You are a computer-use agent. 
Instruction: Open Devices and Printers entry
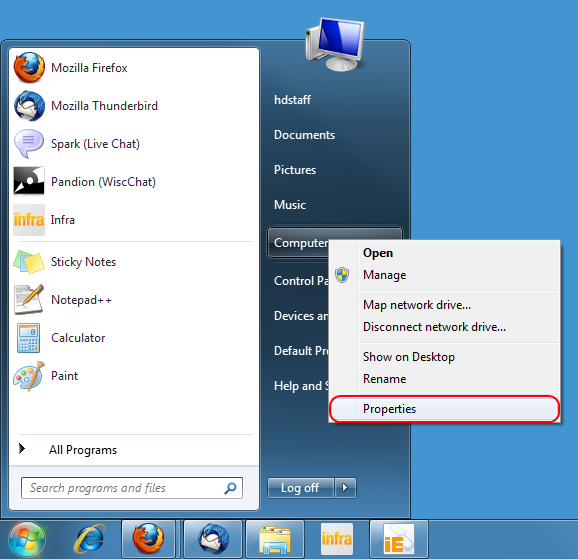tap(301, 316)
